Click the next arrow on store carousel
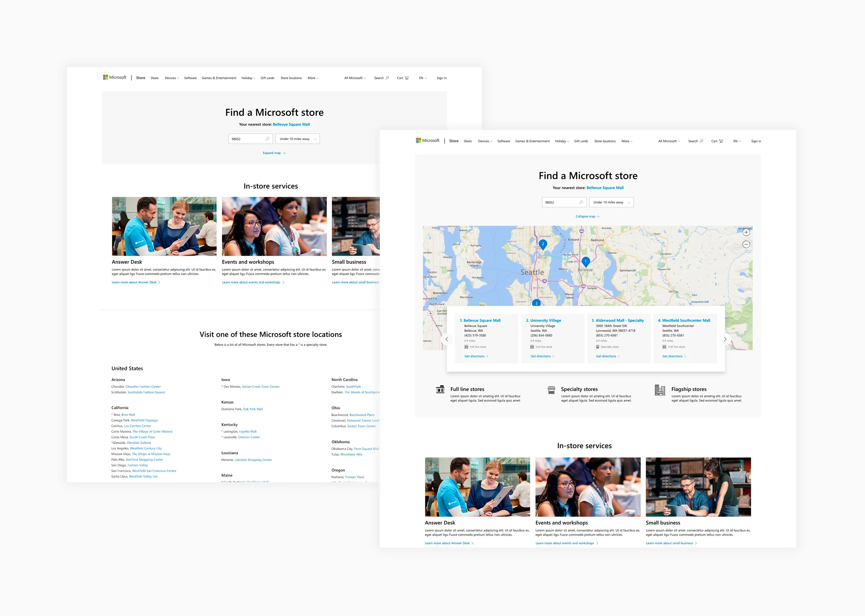The width and height of the screenshot is (865, 616). 725,339
